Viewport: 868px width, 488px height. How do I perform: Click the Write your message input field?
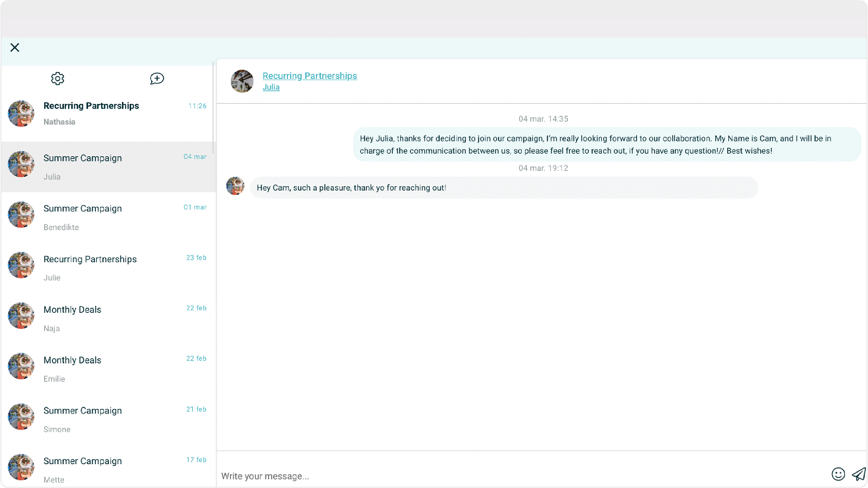click(x=506, y=476)
